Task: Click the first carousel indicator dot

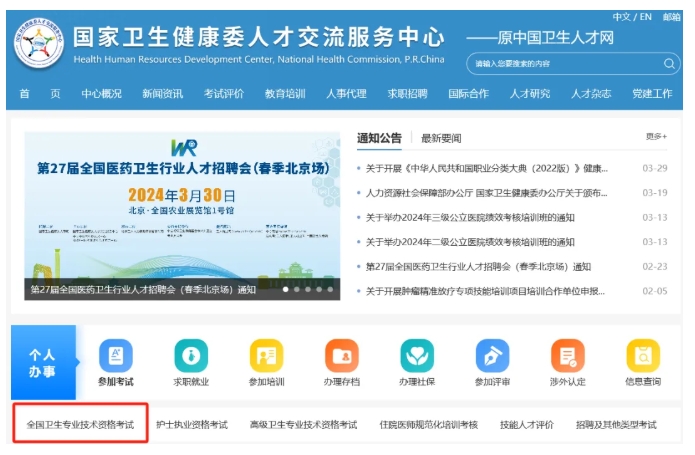Action: 286,289
